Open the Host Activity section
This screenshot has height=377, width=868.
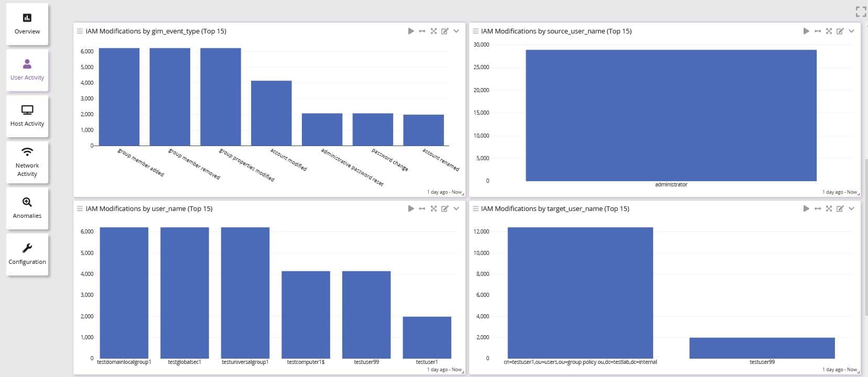[27, 116]
